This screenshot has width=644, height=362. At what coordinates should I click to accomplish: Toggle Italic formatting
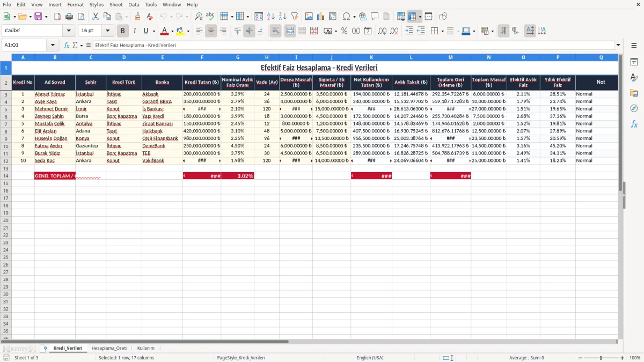click(x=135, y=31)
